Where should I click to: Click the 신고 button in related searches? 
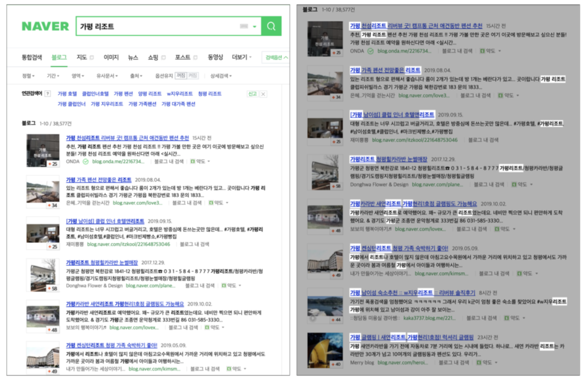[253, 94]
